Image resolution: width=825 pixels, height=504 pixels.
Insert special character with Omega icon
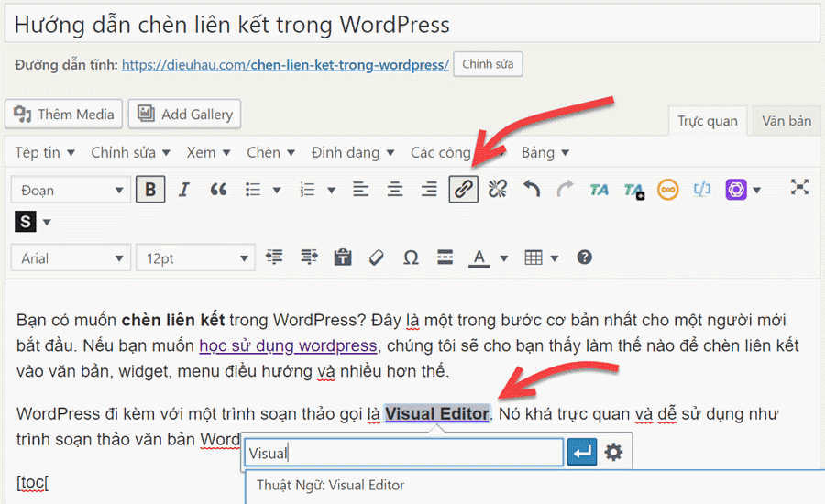(411, 257)
